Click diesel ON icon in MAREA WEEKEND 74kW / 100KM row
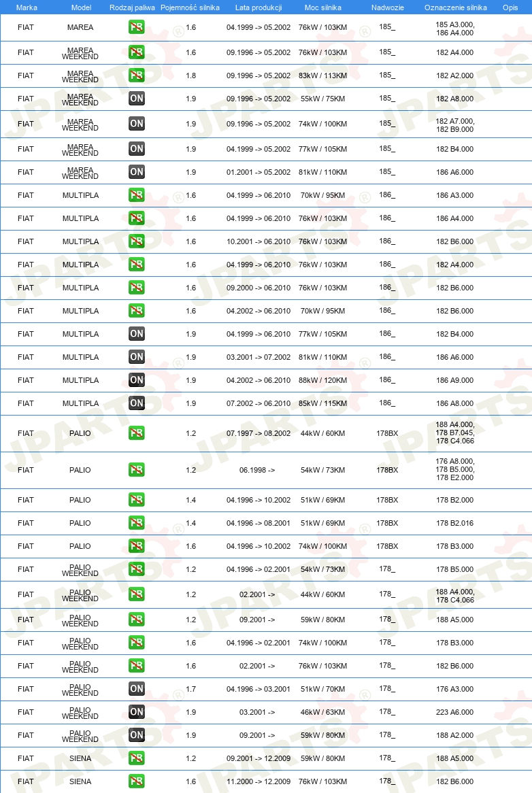The height and width of the screenshot is (793, 532). pyautogui.click(x=137, y=123)
